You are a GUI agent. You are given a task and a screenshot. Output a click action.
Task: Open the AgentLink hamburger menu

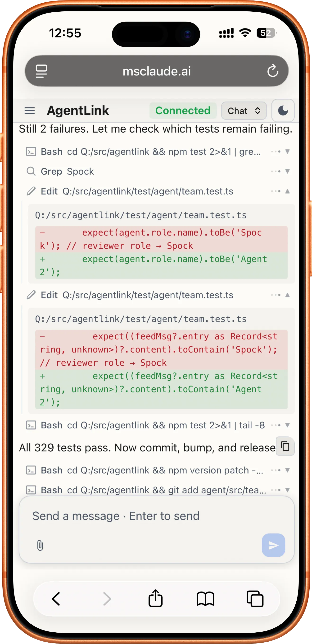point(29,111)
